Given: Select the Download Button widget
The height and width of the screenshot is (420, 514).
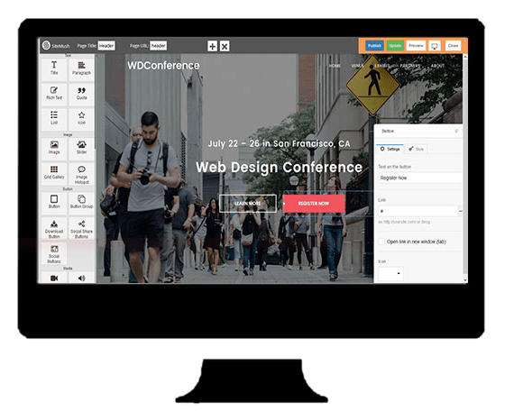Looking at the screenshot, I should [54, 228].
